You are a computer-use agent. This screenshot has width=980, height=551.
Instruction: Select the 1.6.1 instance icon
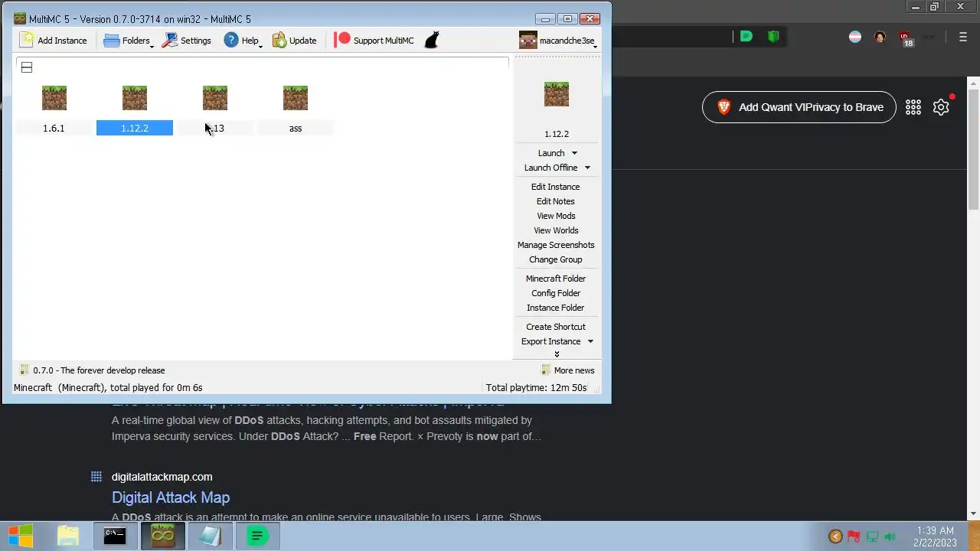pos(54,98)
